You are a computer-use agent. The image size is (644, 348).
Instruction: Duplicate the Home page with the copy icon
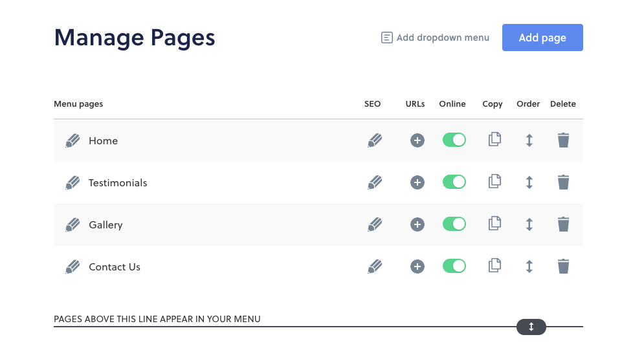point(494,140)
